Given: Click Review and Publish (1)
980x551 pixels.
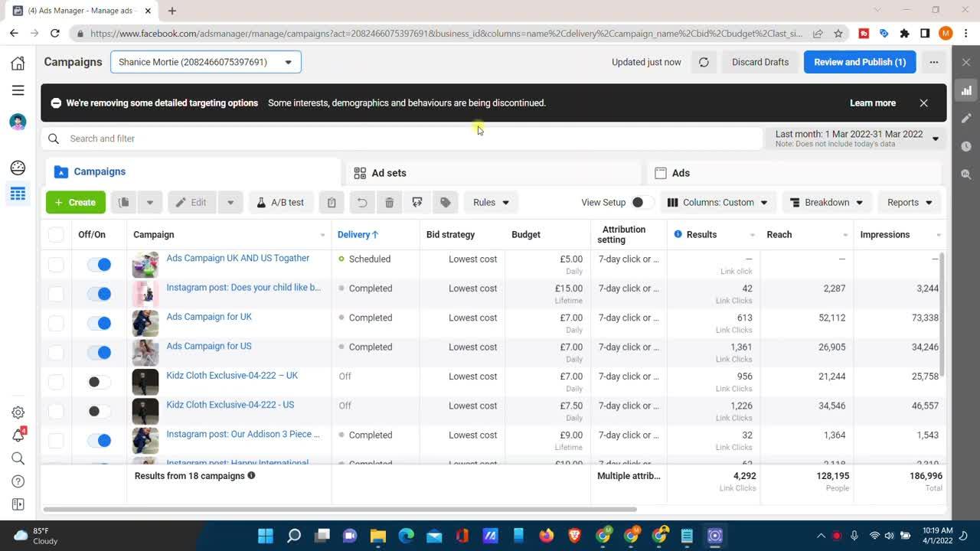Looking at the screenshot, I should click(860, 62).
